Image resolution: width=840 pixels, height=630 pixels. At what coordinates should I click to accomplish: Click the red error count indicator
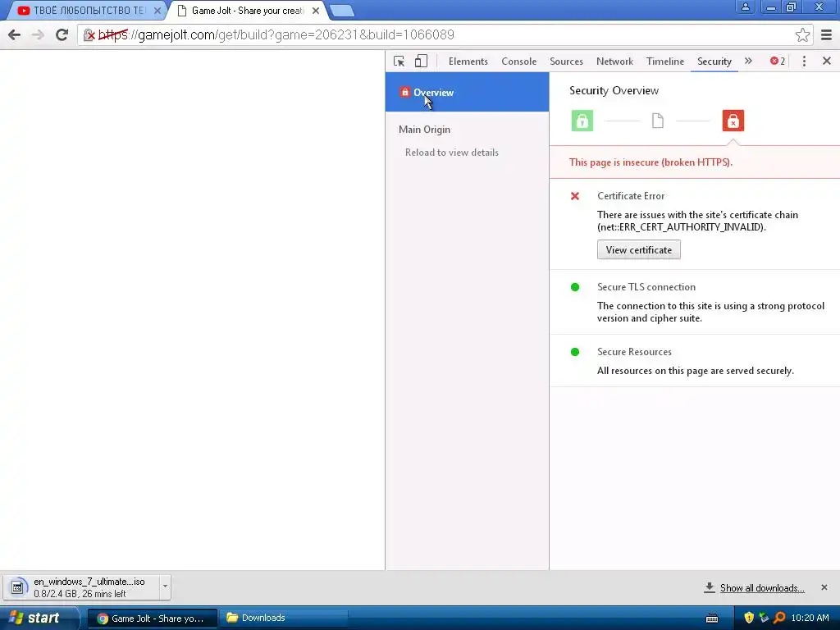tap(778, 61)
